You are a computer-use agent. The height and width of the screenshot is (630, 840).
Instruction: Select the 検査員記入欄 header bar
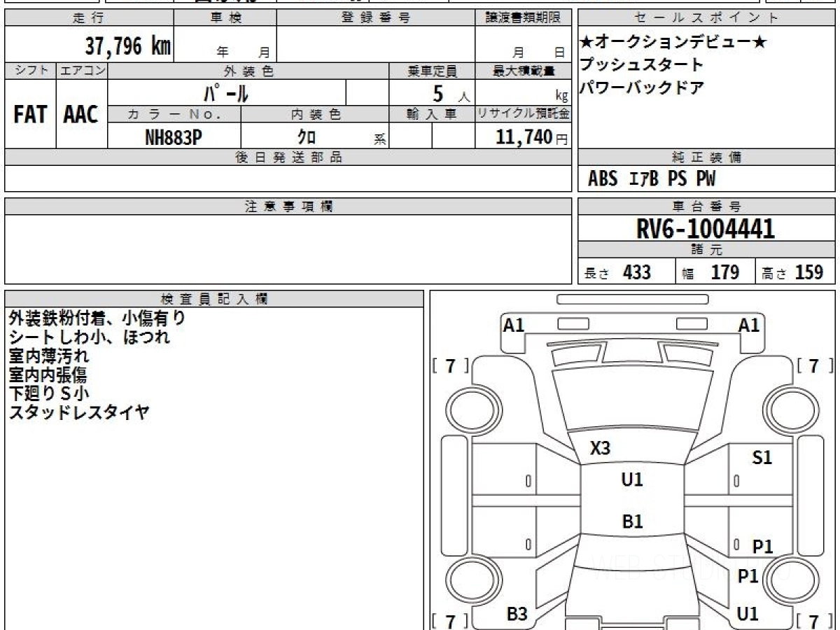click(x=214, y=299)
